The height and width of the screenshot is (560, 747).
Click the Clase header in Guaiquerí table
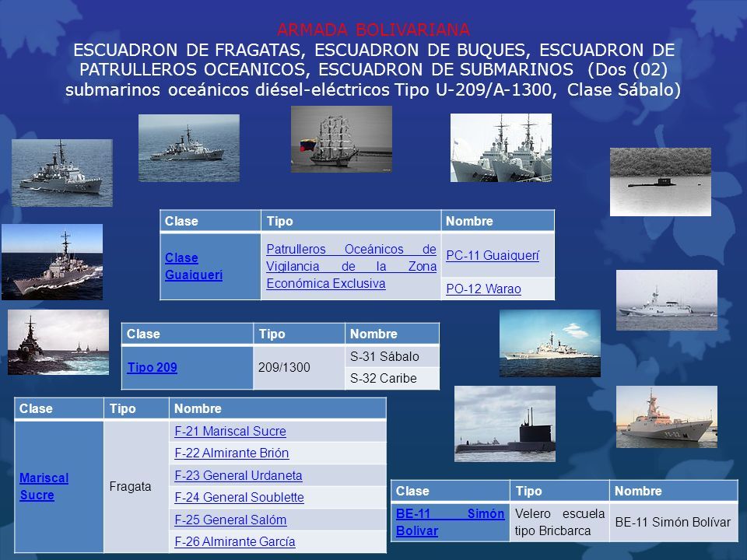tap(210, 221)
